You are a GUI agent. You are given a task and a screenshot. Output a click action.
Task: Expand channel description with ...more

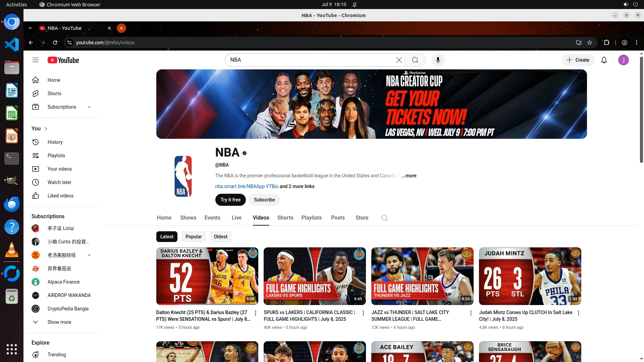(x=409, y=176)
